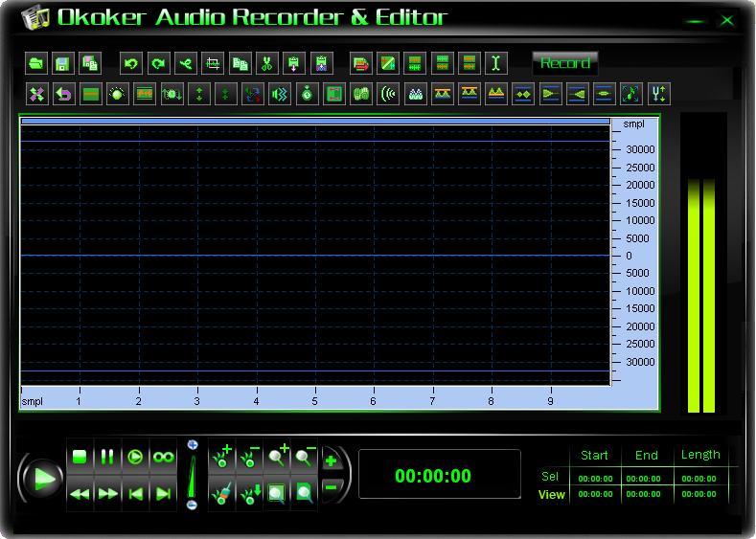Viewport: 756px width, 539px height.
Task: Zoom full view with magnifier-on-page icon
Action: click(305, 494)
